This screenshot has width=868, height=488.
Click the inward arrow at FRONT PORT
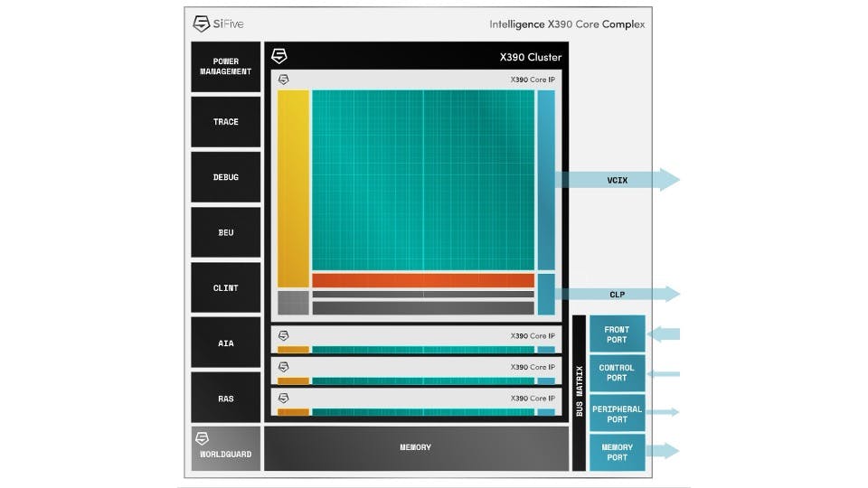click(x=663, y=334)
